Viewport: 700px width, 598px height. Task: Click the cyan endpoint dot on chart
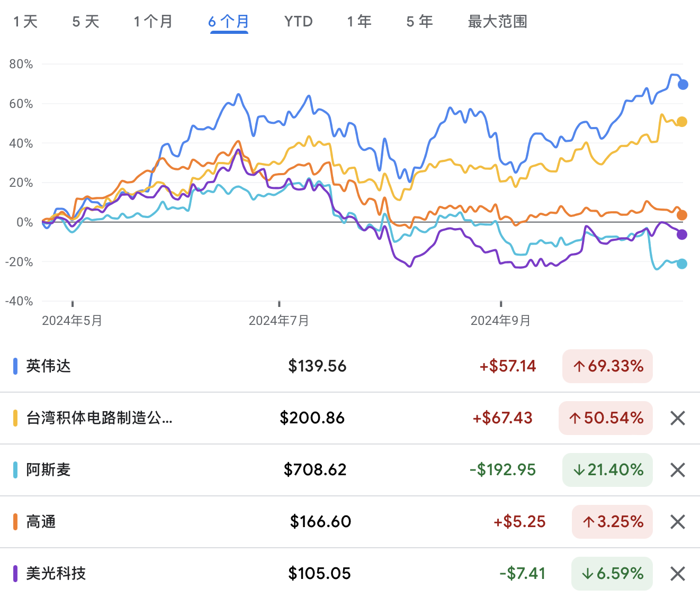coord(682,264)
